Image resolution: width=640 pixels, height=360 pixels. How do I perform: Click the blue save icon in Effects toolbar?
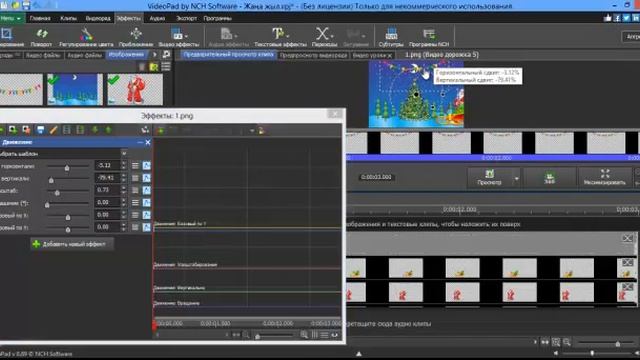40,130
